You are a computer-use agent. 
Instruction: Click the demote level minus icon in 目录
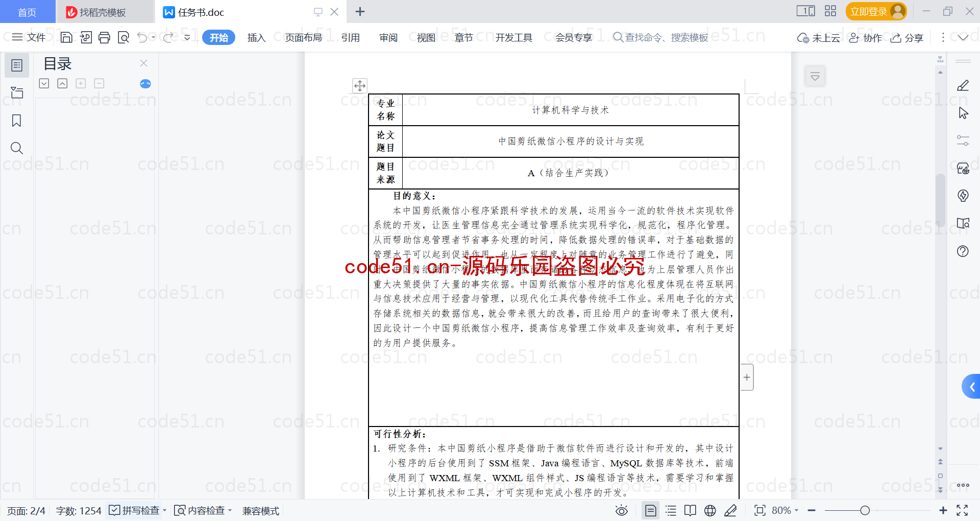pos(99,83)
